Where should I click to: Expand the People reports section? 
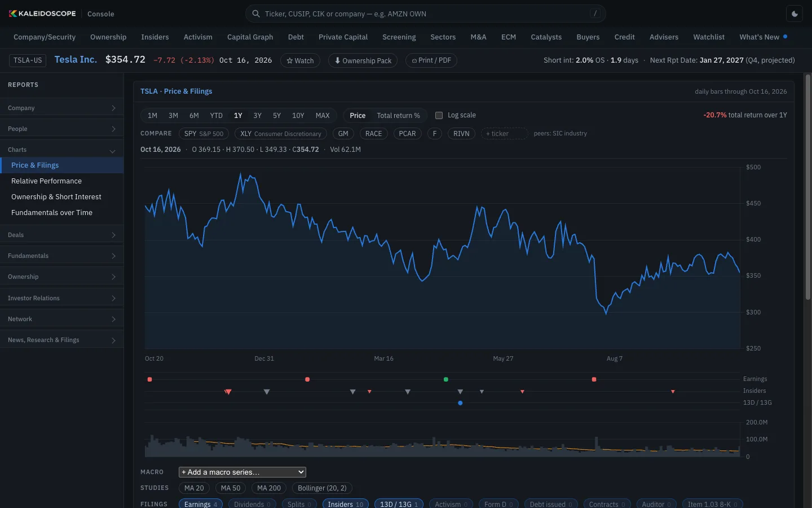click(x=61, y=129)
